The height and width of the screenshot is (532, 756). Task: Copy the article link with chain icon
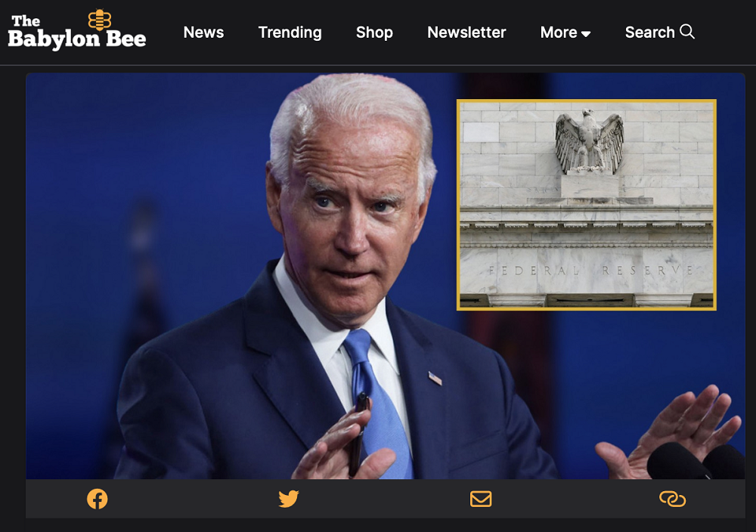pos(672,499)
